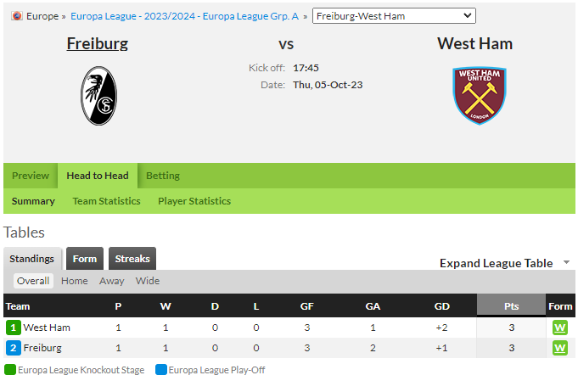Image resolution: width=578 pixels, height=392 pixels.
Task: Click the blue position 2 badge
Action: coord(14,348)
